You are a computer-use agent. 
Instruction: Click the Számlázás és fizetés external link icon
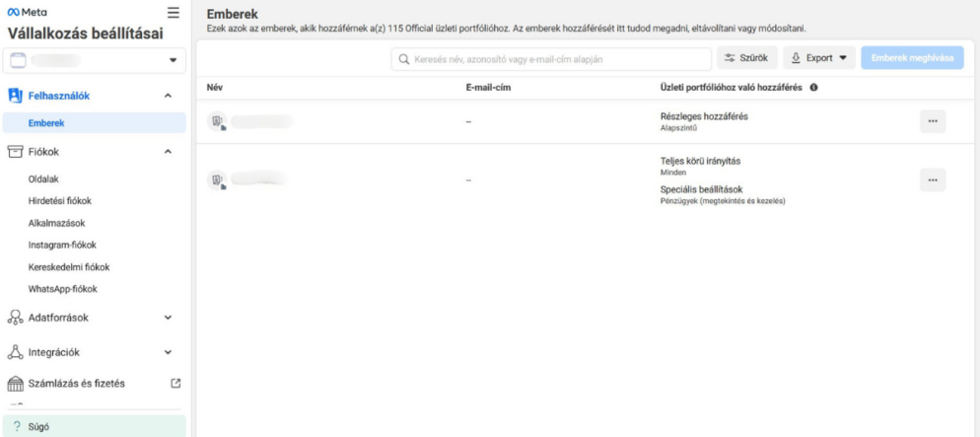[175, 383]
